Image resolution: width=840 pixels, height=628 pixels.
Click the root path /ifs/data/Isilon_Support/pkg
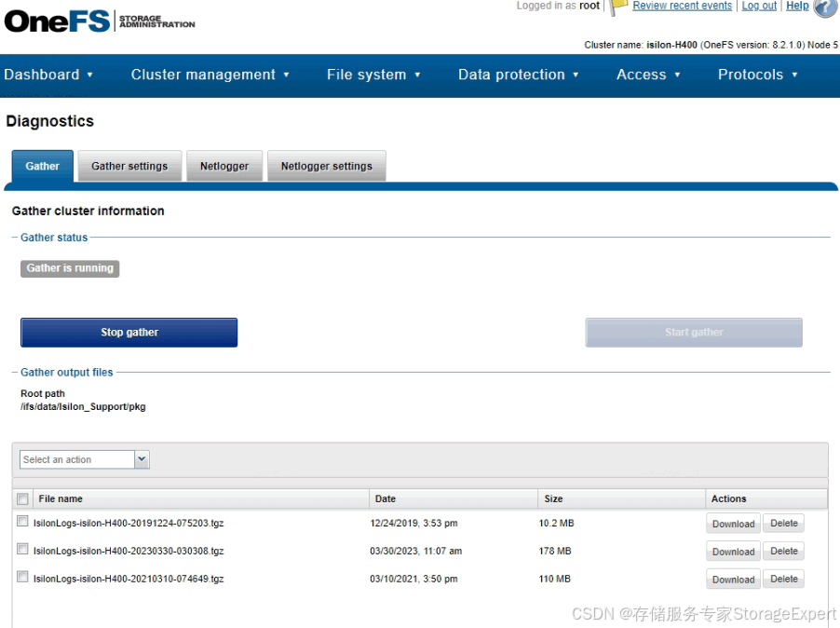(x=83, y=406)
